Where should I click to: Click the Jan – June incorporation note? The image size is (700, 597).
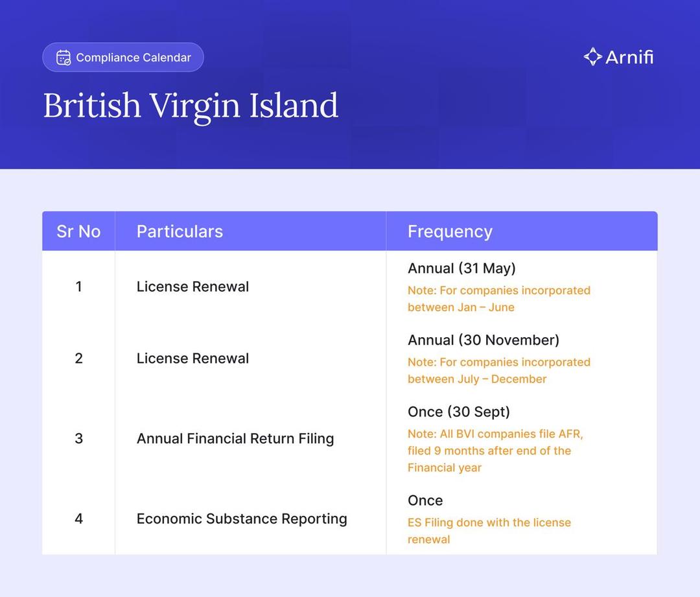pos(498,299)
